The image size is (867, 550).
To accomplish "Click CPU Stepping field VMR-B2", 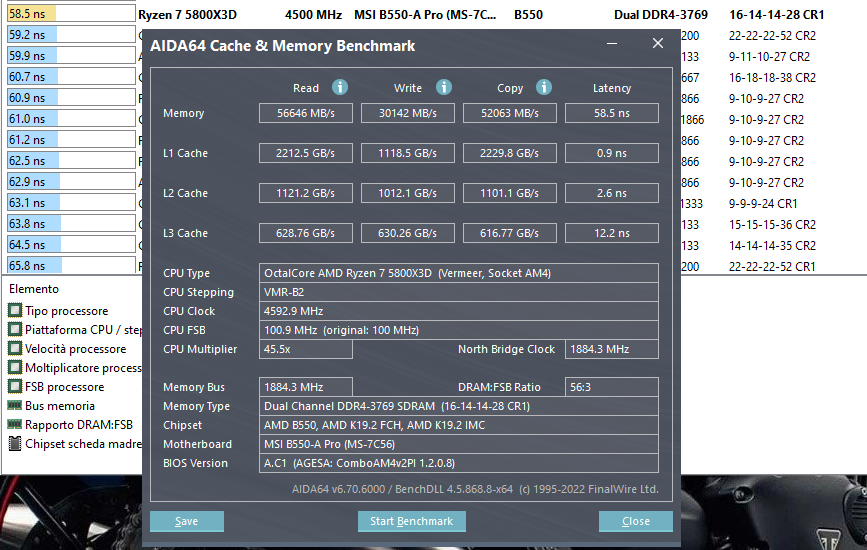I will (x=458, y=292).
